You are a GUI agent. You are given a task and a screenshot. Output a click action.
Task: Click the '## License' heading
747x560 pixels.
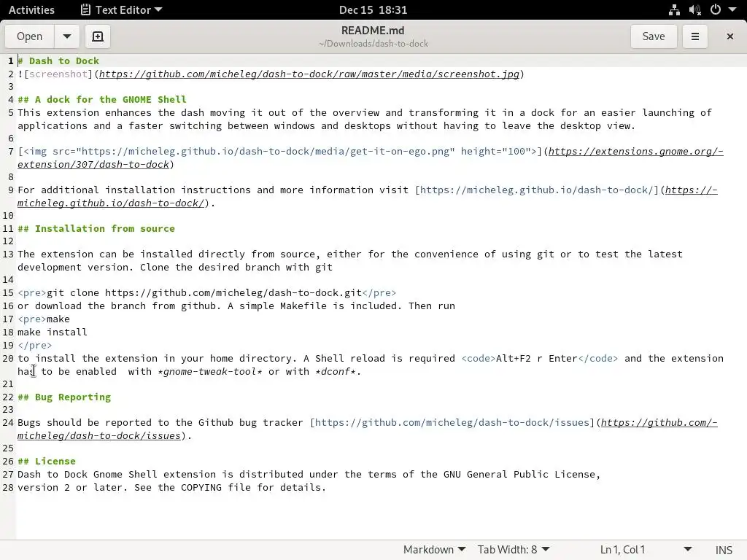pyautogui.click(x=47, y=461)
